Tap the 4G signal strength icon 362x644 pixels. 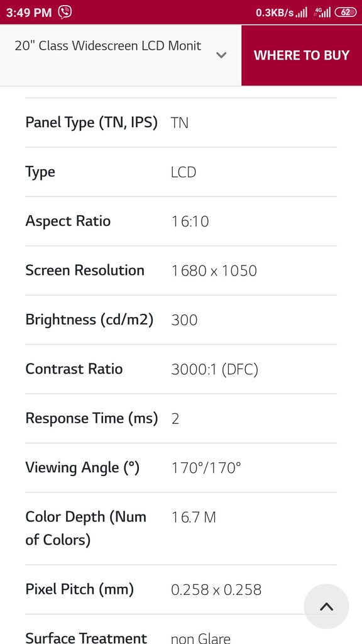point(322,13)
